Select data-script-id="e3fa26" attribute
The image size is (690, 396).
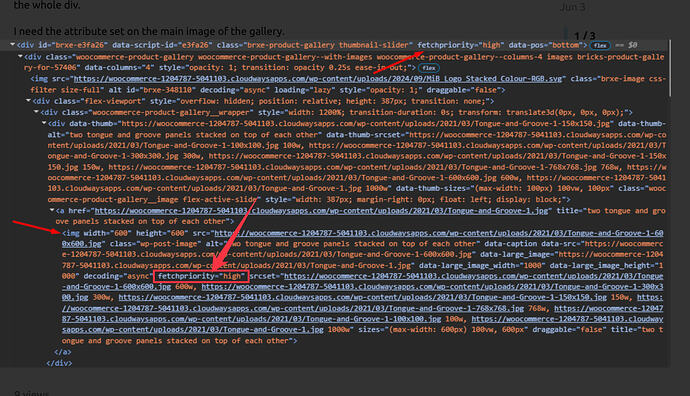162,45
